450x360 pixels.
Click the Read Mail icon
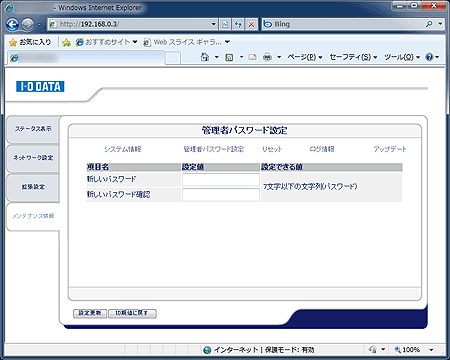click(x=253, y=57)
